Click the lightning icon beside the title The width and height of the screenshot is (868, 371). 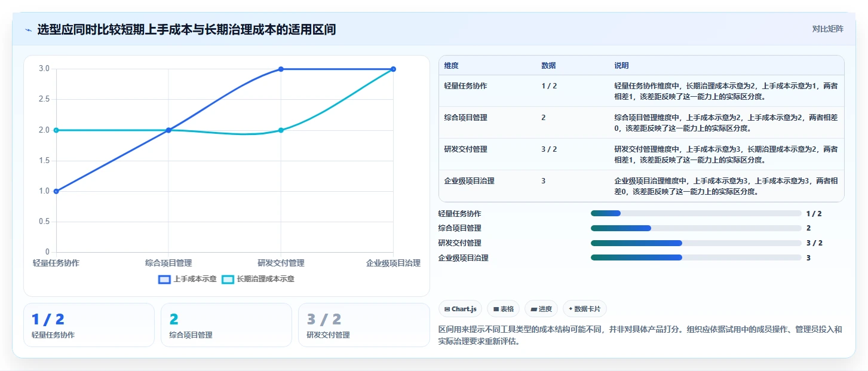click(28, 30)
